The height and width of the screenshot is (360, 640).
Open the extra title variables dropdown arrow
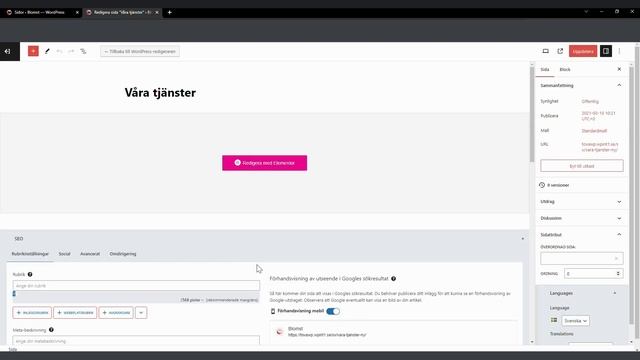(141, 313)
